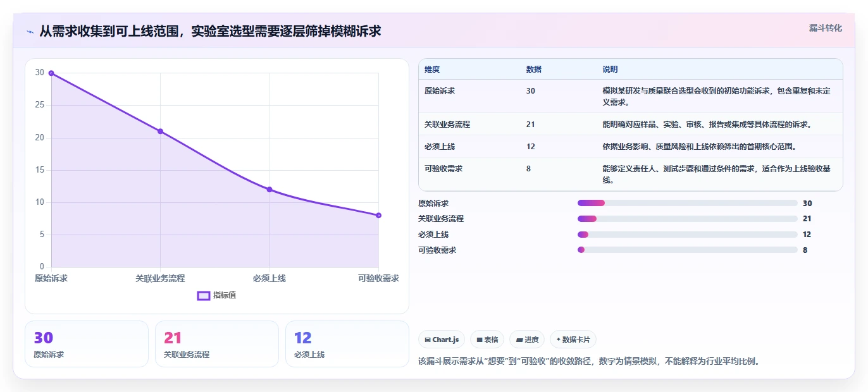The height and width of the screenshot is (392, 868).
Task: Click the table value 12
Action: (531, 147)
